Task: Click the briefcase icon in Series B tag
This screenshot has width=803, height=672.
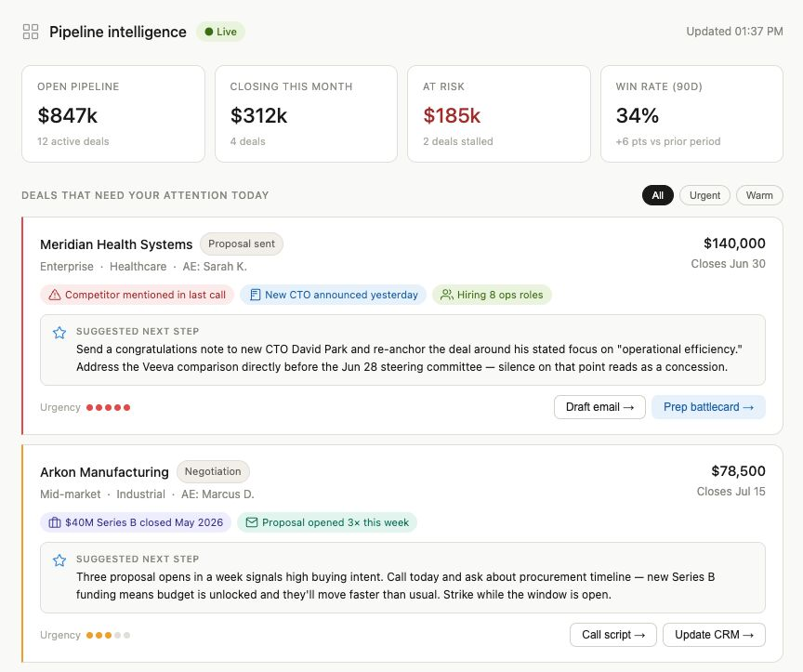Action: (x=54, y=523)
